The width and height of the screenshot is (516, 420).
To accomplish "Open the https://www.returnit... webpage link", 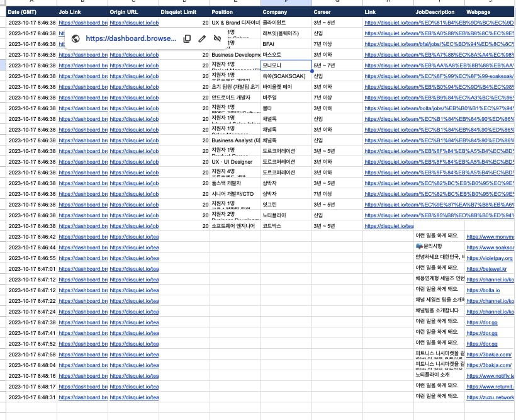I will tap(490, 387).
